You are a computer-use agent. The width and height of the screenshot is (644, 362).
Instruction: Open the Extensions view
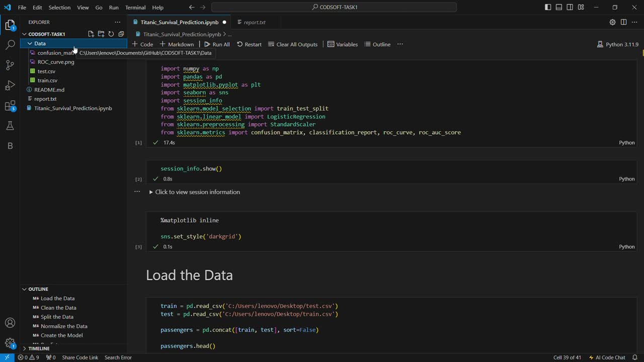coord(10,106)
